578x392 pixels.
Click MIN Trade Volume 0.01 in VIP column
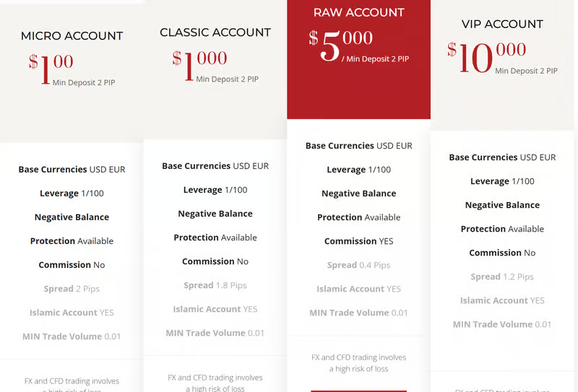click(502, 324)
